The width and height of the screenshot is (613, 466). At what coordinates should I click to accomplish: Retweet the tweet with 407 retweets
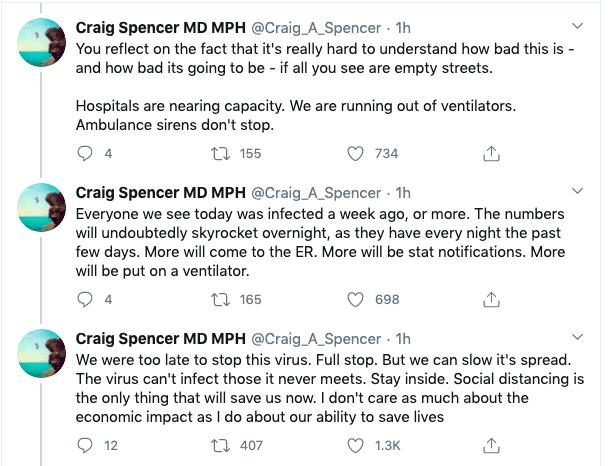click(x=220, y=445)
